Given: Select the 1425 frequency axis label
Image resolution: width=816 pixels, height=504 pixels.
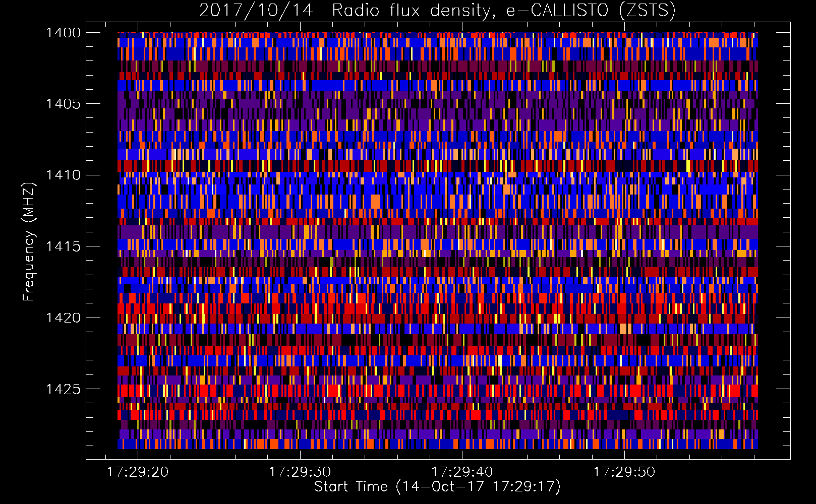Looking at the screenshot, I should point(63,389).
